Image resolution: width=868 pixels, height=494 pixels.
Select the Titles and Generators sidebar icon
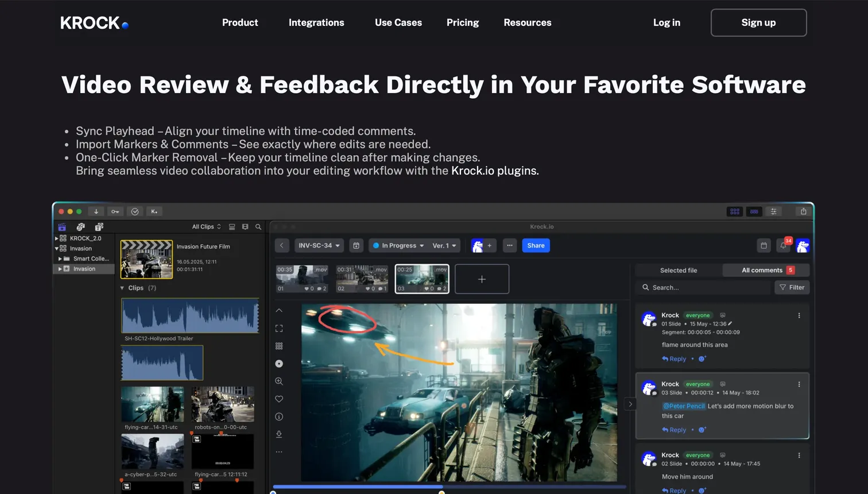pyautogui.click(x=98, y=226)
